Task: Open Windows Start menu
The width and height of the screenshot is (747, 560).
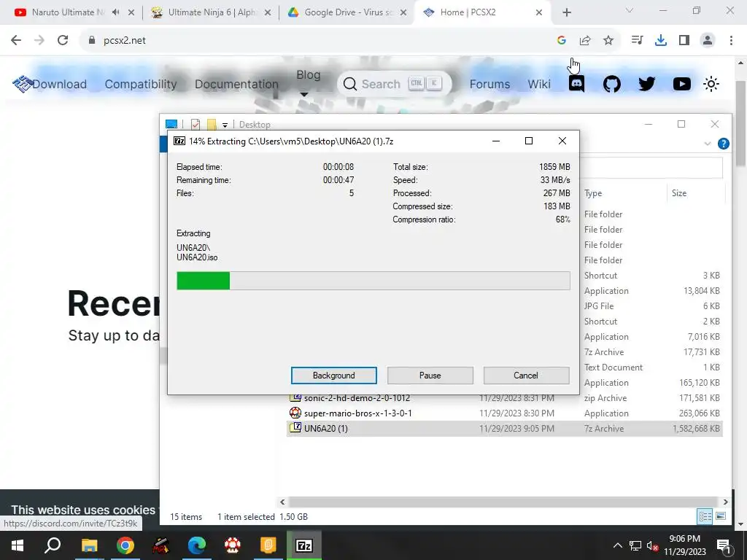Action: point(18,545)
